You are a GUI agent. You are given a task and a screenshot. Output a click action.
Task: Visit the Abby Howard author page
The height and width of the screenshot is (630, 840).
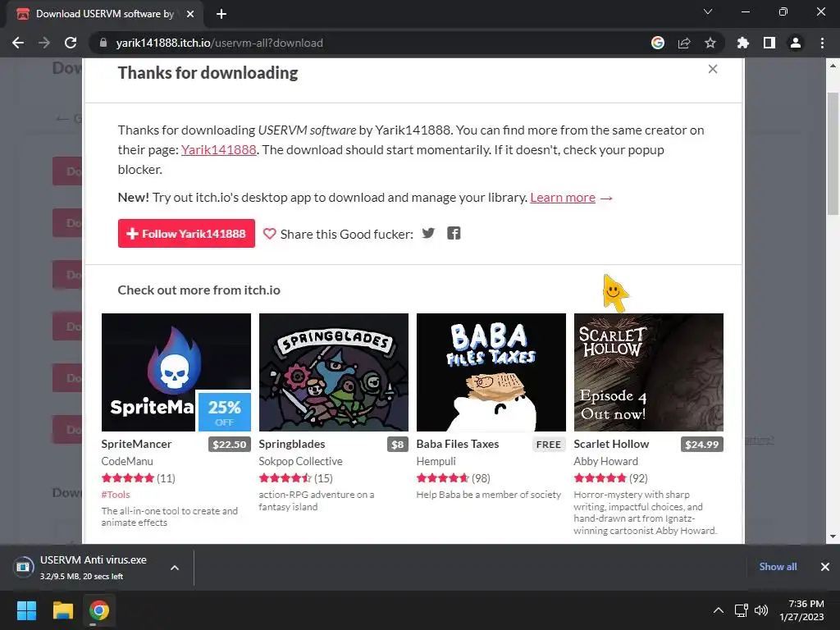(x=606, y=461)
